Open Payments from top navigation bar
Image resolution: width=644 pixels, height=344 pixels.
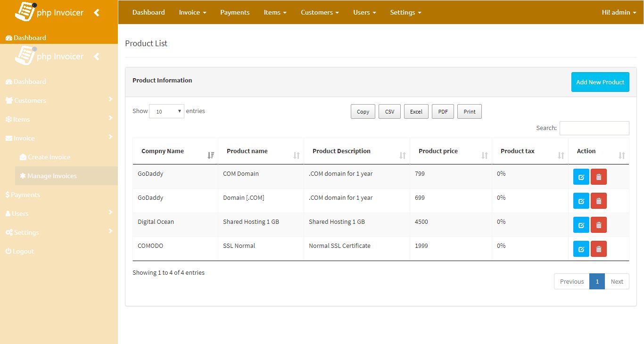click(235, 12)
